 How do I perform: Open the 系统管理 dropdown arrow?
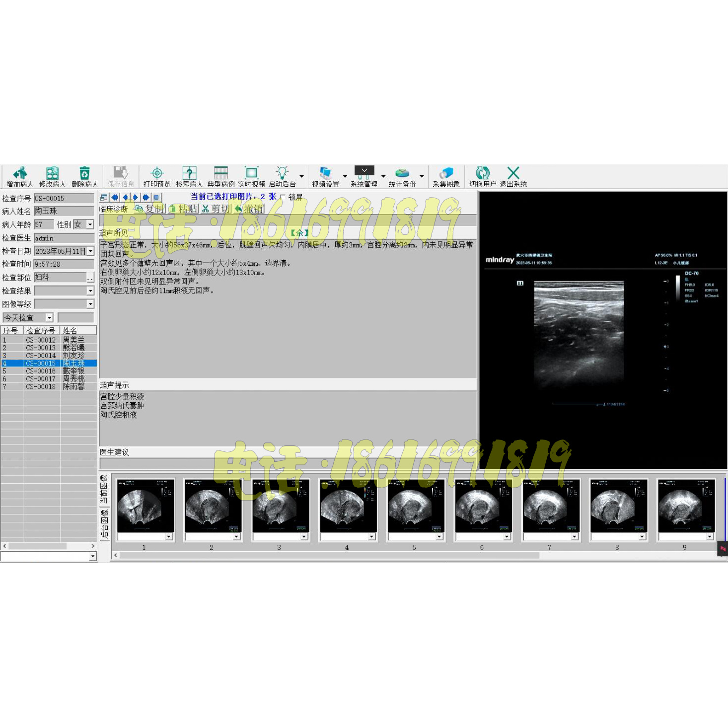383,176
